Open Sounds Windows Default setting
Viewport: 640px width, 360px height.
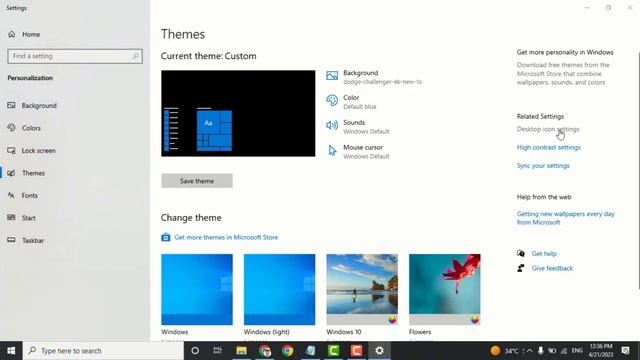tap(366, 127)
